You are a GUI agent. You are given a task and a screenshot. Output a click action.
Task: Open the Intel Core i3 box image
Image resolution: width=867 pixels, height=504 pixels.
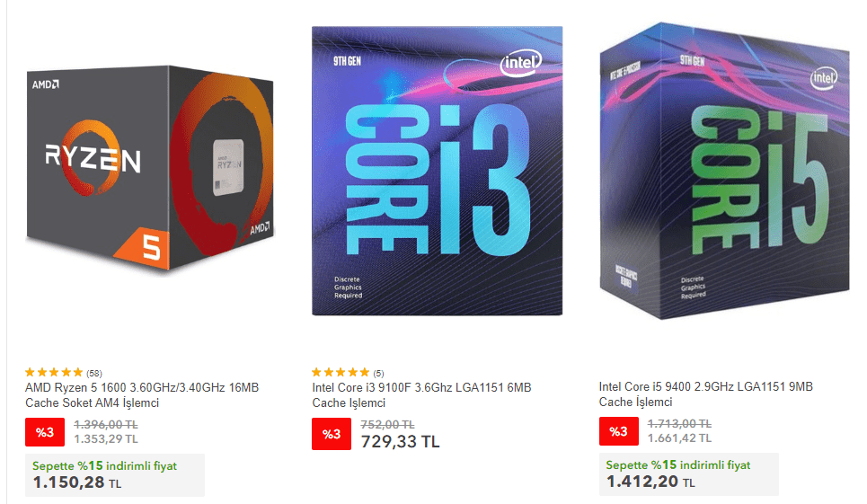(437, 171)
